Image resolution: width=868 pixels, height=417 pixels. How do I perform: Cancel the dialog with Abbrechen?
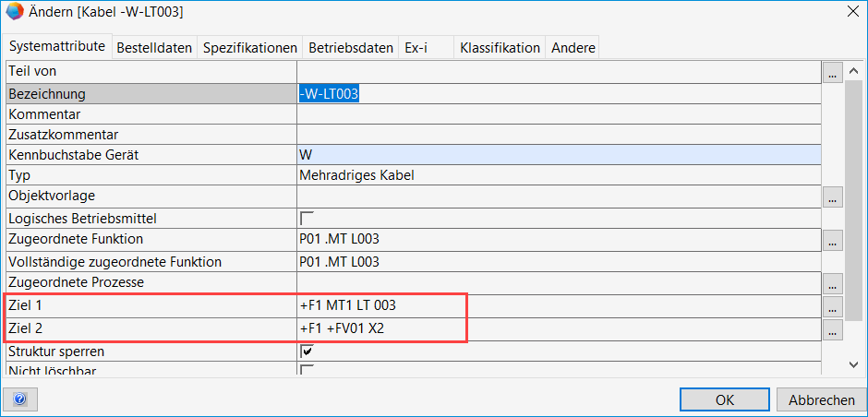click(820, 399)
